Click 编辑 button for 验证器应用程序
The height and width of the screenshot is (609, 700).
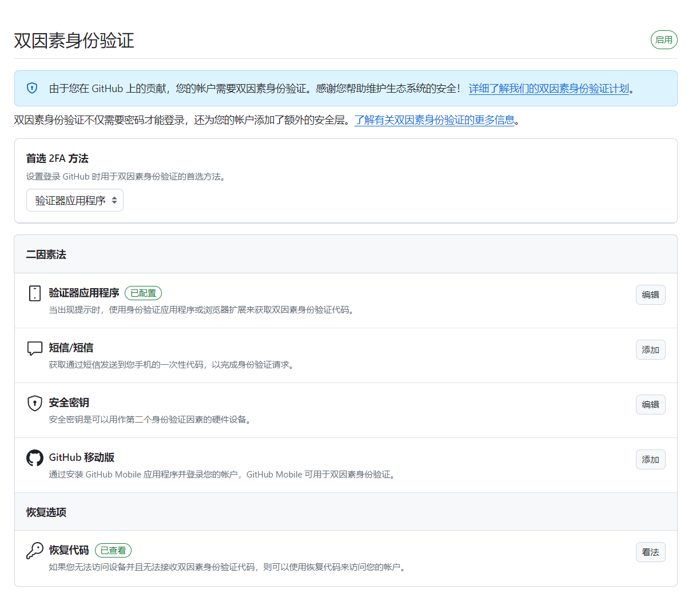[x=650, y=295]
